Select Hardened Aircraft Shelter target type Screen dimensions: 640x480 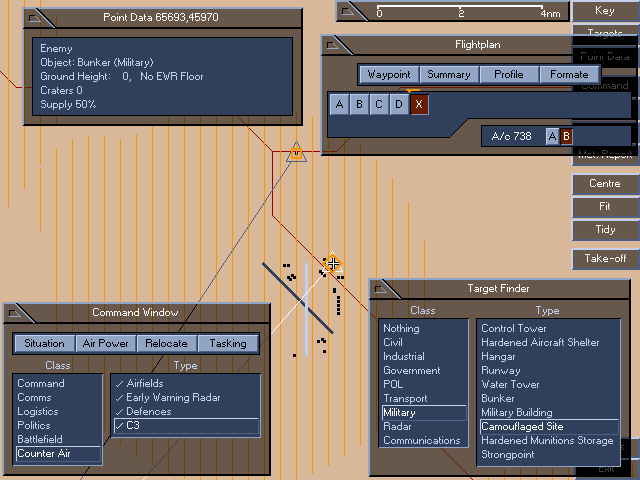[x=549, y=342]
